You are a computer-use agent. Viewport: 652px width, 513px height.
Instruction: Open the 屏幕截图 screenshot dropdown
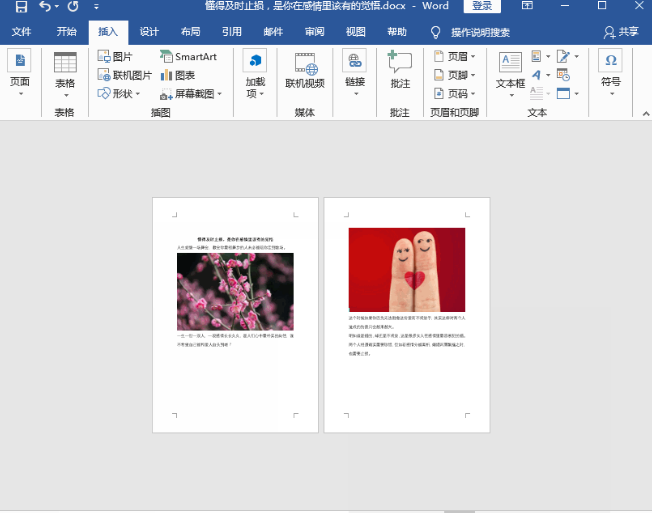point(191,94)
